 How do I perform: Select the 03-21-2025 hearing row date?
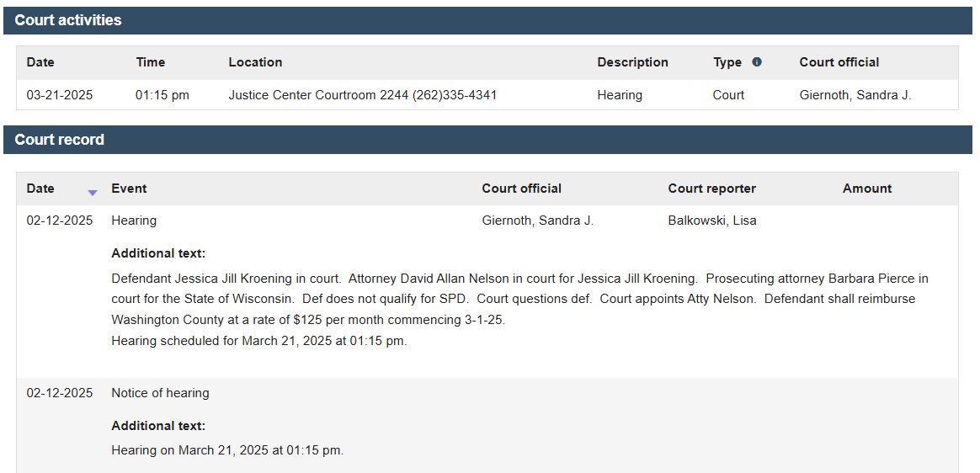pos(60,96)
